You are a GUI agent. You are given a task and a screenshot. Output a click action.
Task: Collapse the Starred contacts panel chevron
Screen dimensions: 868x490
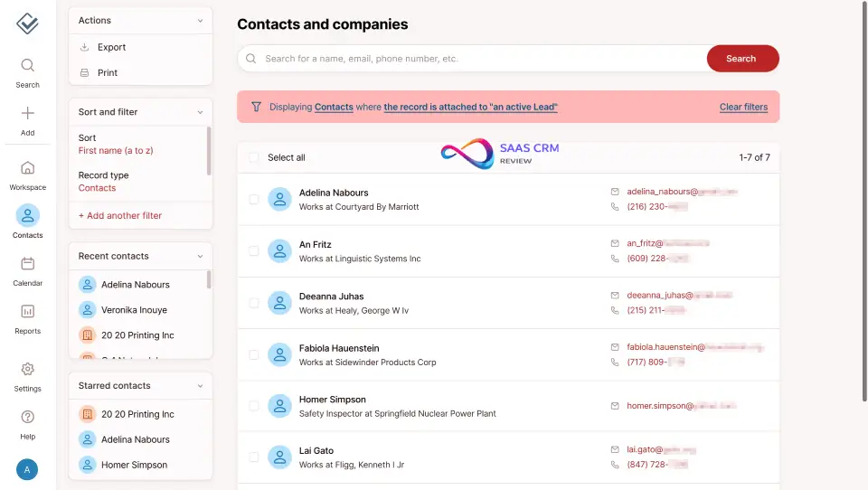[x=200, y=386]
